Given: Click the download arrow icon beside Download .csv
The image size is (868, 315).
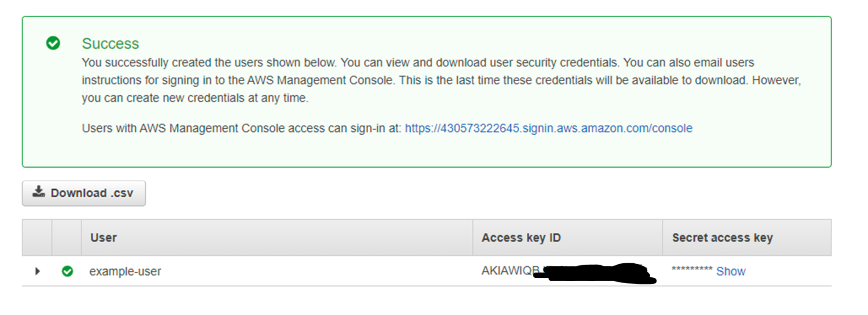Looking at the screenshot, I should (x=39, y=192).
